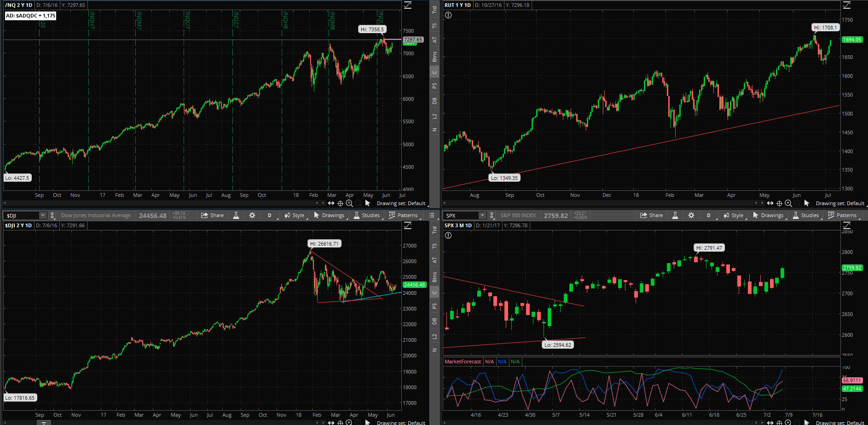
Task: Toggle Trd sidebar tab beside /NQ chart
Action: point(434,10)
